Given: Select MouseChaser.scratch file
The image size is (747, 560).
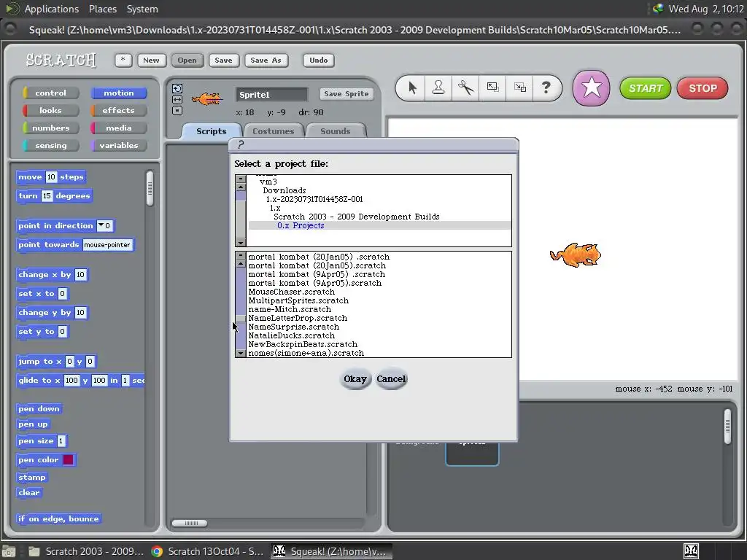Looking at the screenshot, I should click(292, 292).
